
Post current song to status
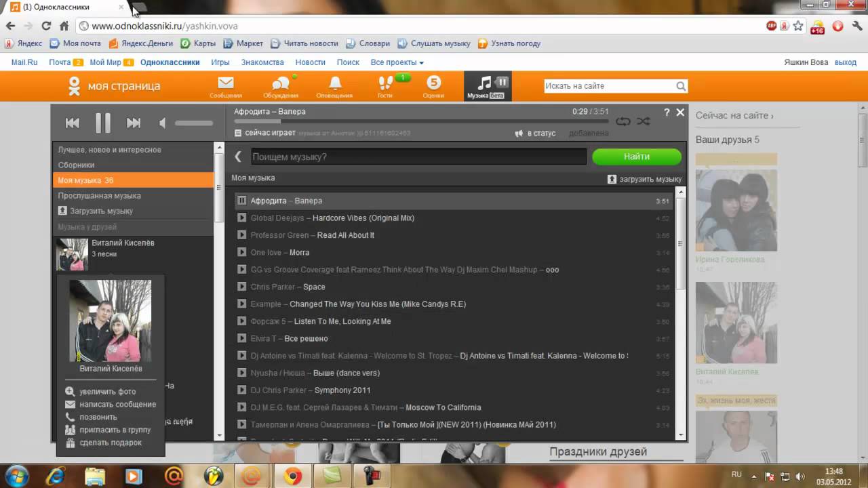(x=535, y=133)
